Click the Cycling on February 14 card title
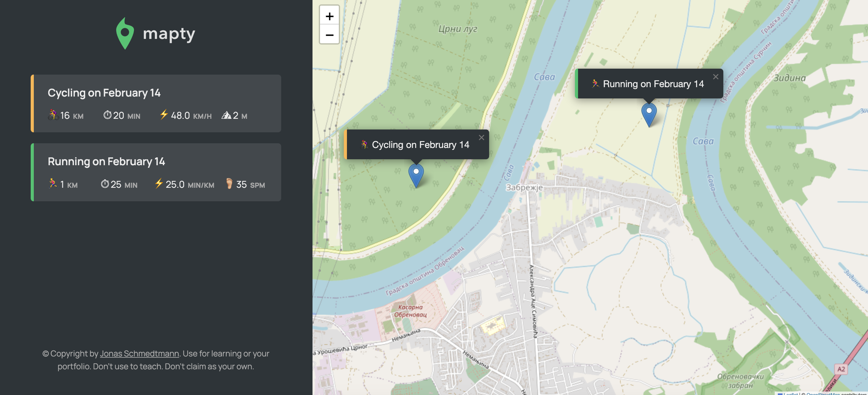The width and height of the screenshot is (868, 395). 104,93
